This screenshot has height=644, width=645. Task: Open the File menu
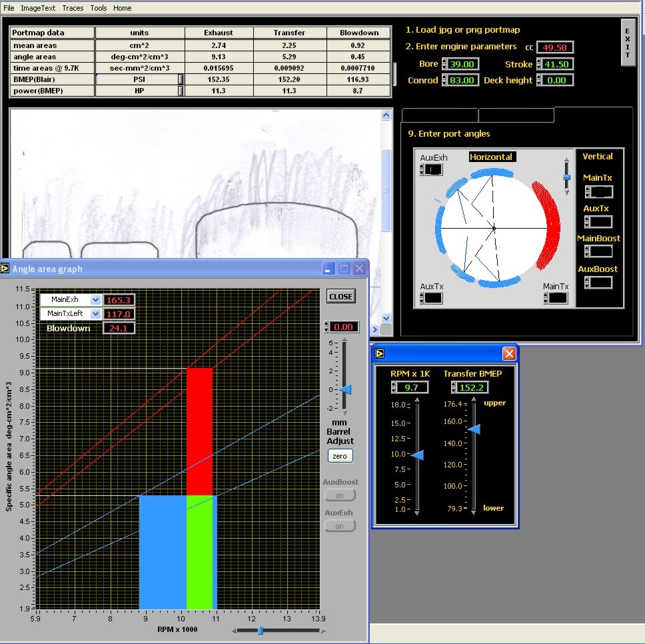(9, 8)
